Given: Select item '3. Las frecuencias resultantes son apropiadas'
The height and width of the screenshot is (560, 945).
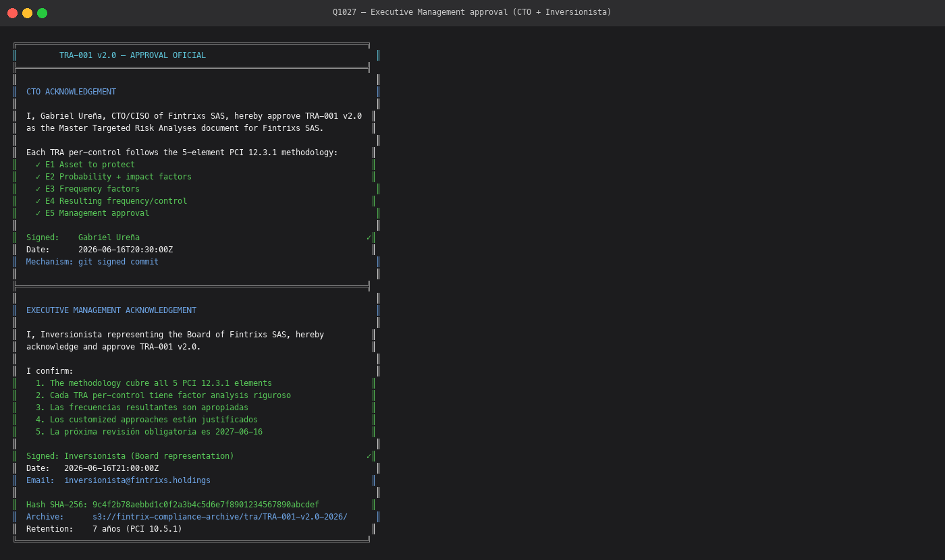Looking at the screenshot, I should point(142,408).
